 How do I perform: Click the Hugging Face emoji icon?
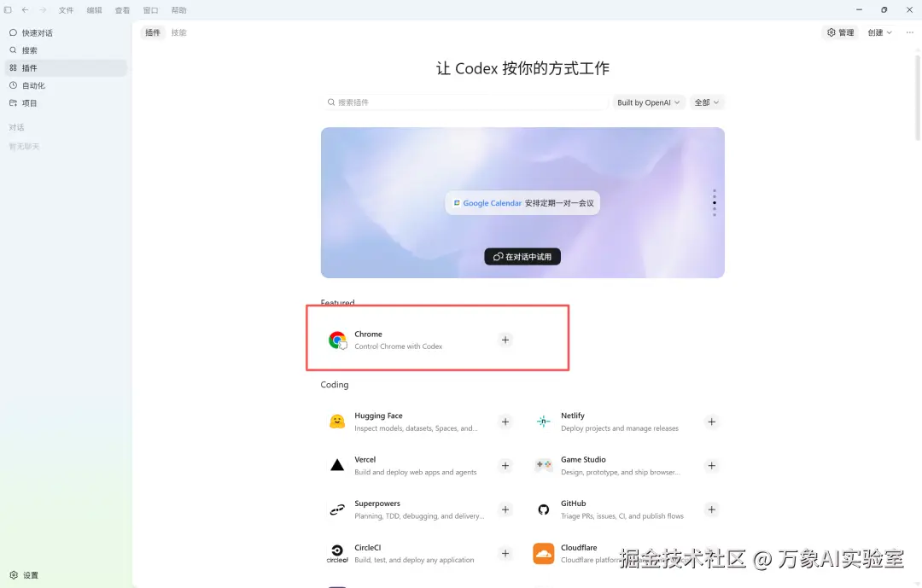point(337,422)
